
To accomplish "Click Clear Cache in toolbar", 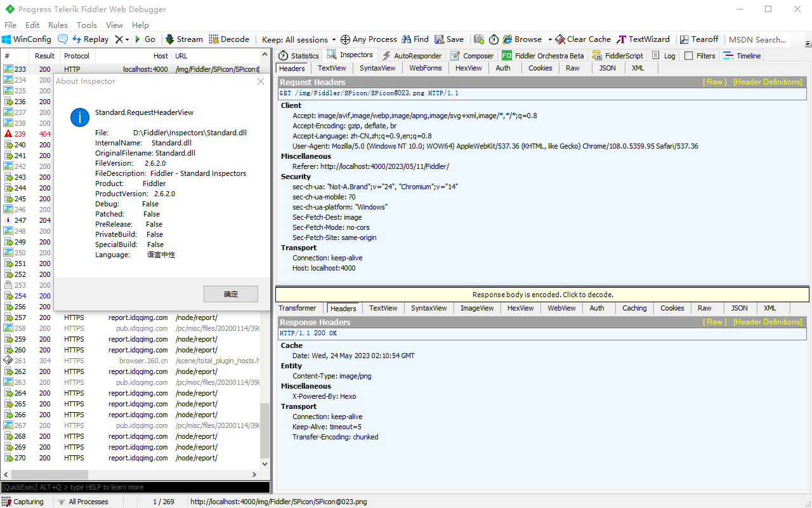I will point(583,39).
